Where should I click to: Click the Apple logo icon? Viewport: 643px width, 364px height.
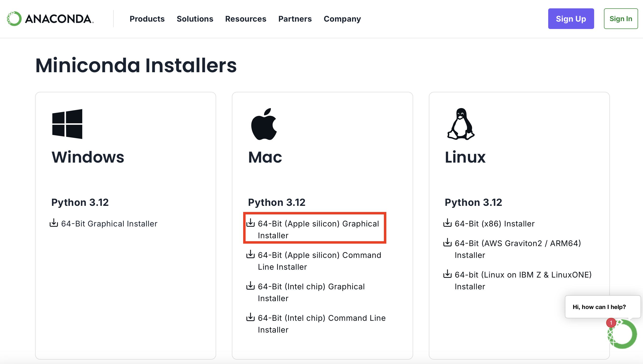click(264, 124)
